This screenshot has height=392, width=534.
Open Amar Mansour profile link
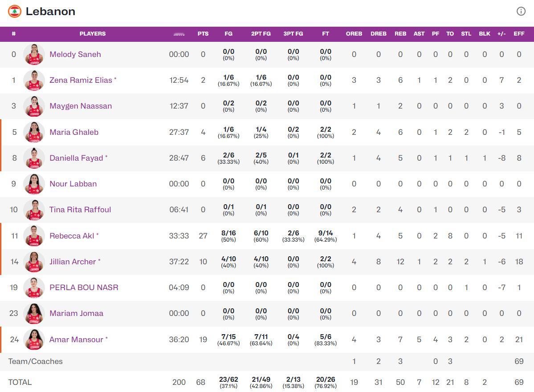[76, 339]
